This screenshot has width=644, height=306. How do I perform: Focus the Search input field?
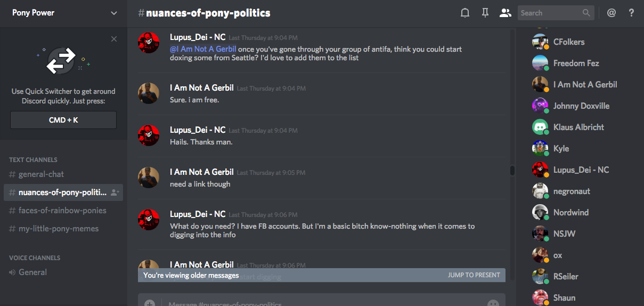550,13
